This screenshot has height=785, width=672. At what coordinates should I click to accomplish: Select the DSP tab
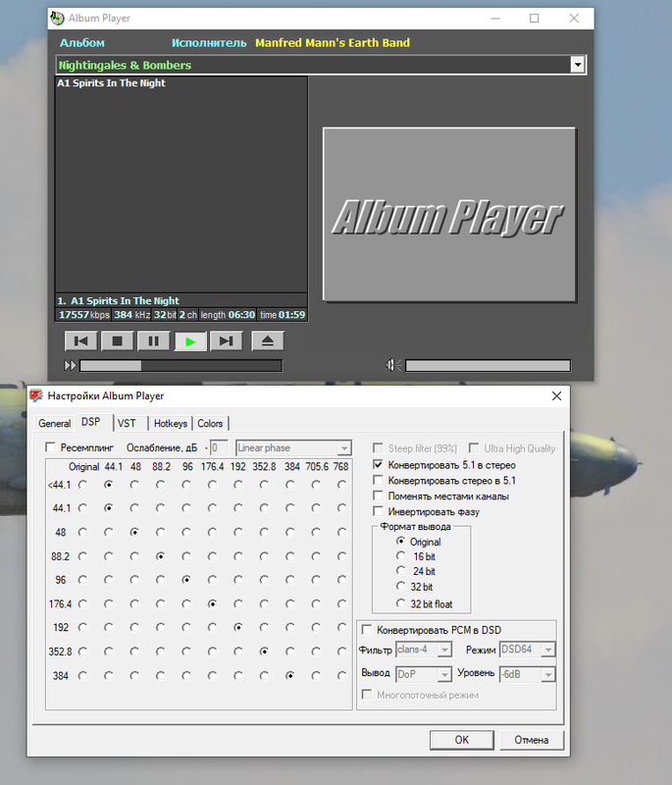(x=90, y=422)
